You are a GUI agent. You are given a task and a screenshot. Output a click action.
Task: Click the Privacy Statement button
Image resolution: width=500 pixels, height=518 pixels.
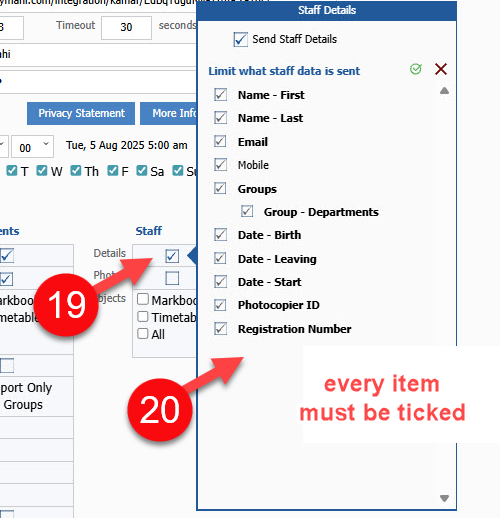pos(81,113)
